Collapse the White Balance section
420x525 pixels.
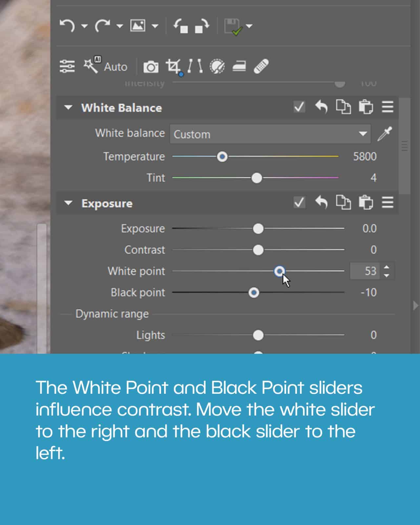click(68, 107)
